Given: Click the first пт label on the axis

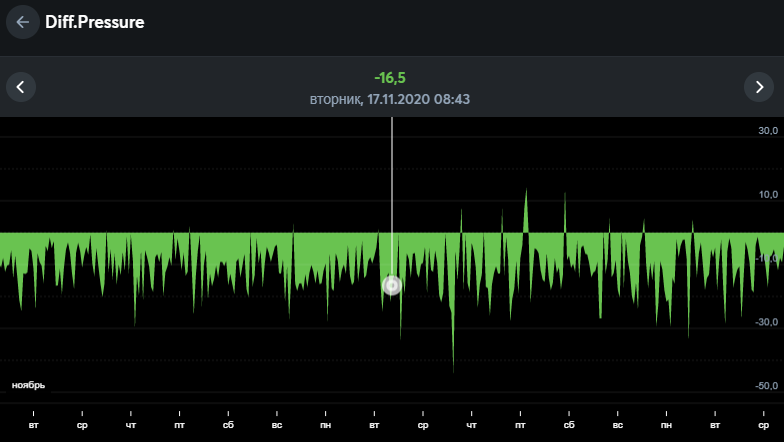Looking at the screenshot, I should pyautogui.click(x=180, y=425).
